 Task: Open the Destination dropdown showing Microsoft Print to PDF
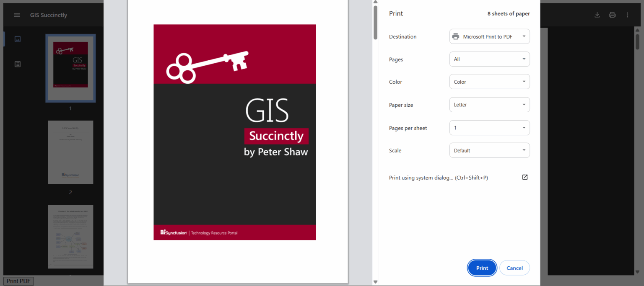coord(489,36)
